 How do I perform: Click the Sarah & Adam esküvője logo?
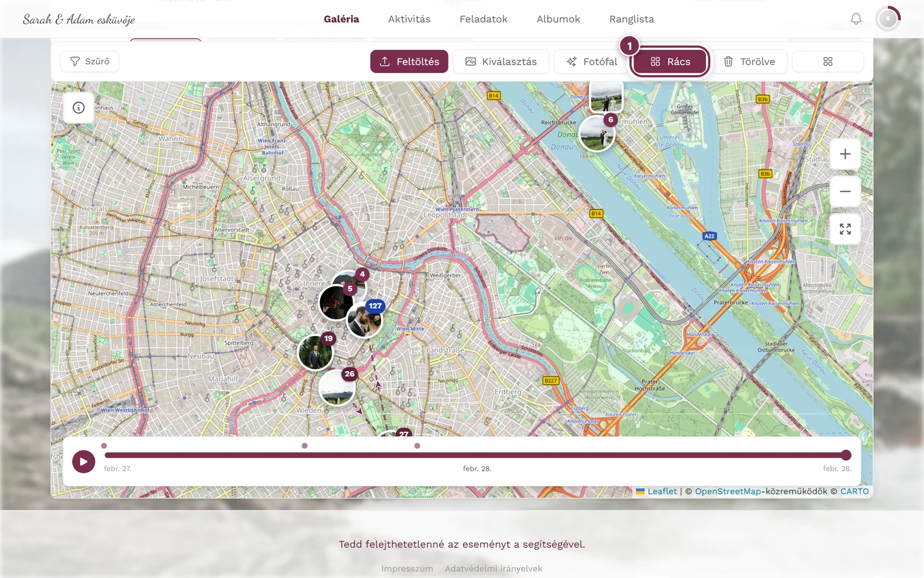coord(79,19)
